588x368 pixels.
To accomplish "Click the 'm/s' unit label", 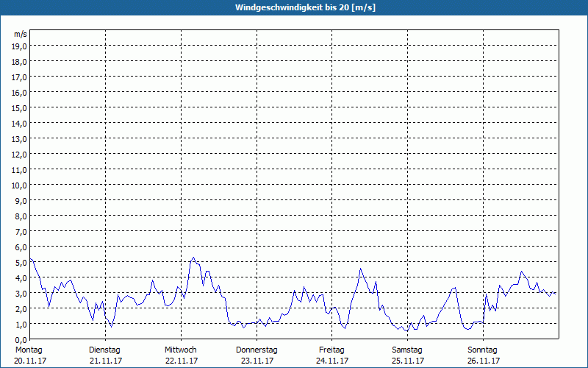I will click(21, 34).
